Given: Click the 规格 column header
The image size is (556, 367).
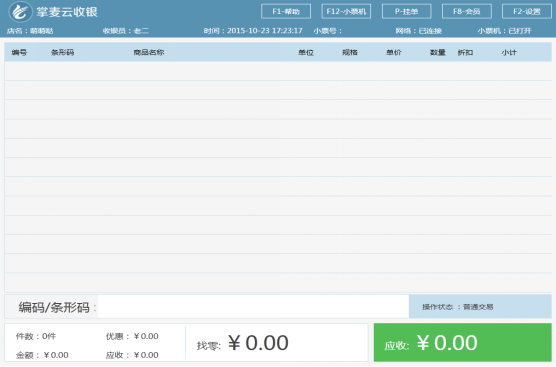Looking at the screenshot, I should pos(350,52).
